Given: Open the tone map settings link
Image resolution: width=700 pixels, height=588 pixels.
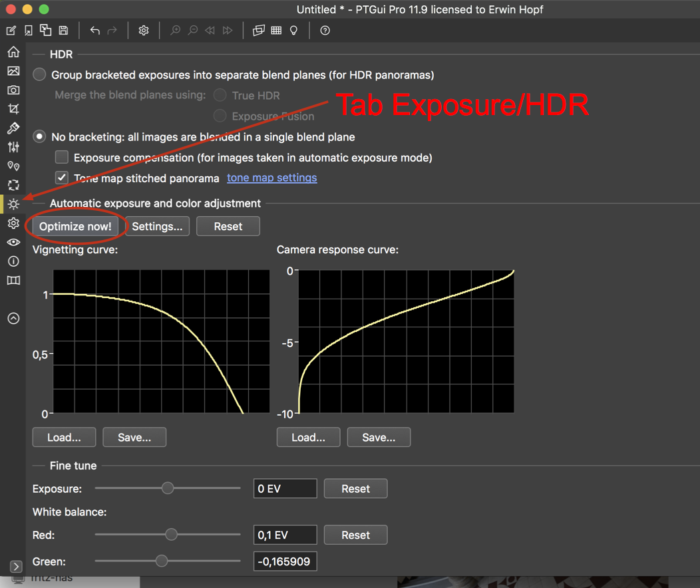Looking at the screenshot, I should click(x=272, y=178).
